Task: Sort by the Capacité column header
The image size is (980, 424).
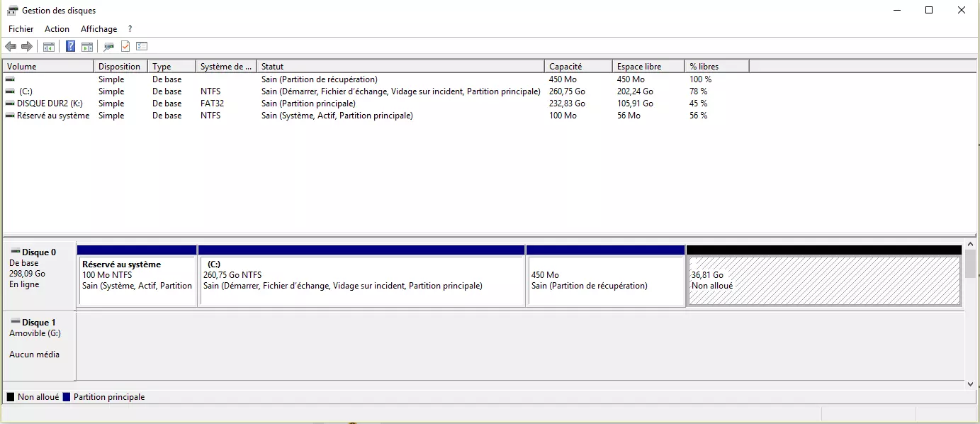Action: (x=578, y=67)
